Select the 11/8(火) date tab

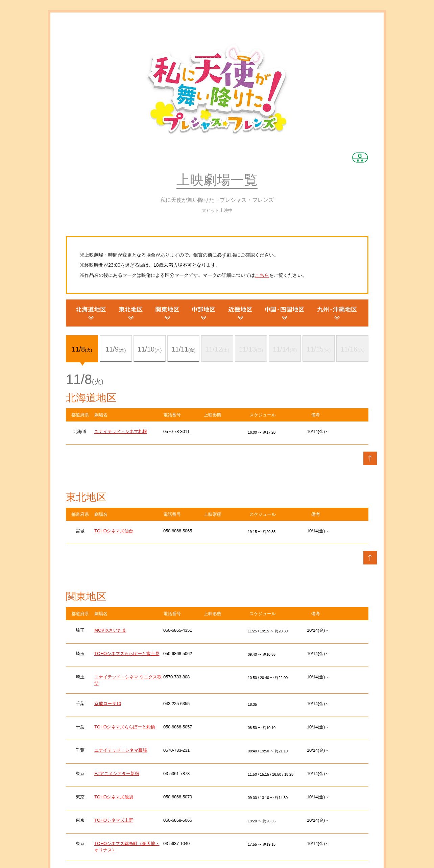(82, 349)
